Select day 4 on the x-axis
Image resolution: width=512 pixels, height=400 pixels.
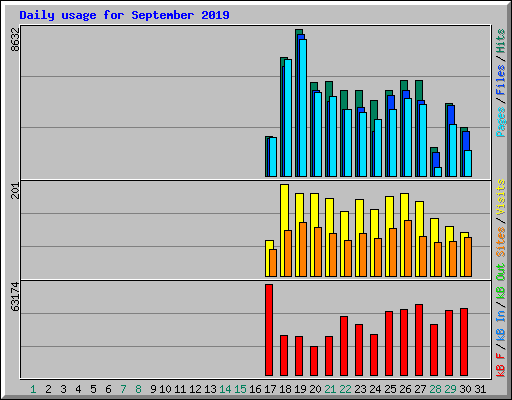point(78,389)
